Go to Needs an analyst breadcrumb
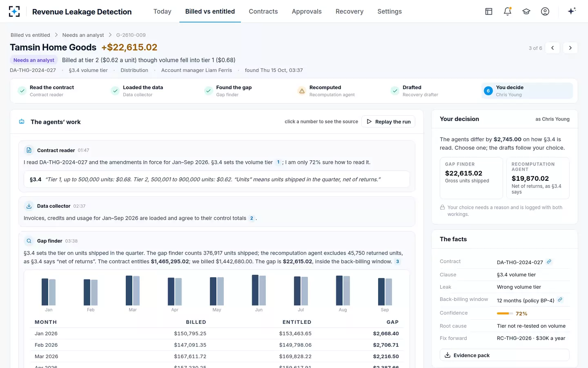 [83, 35]
